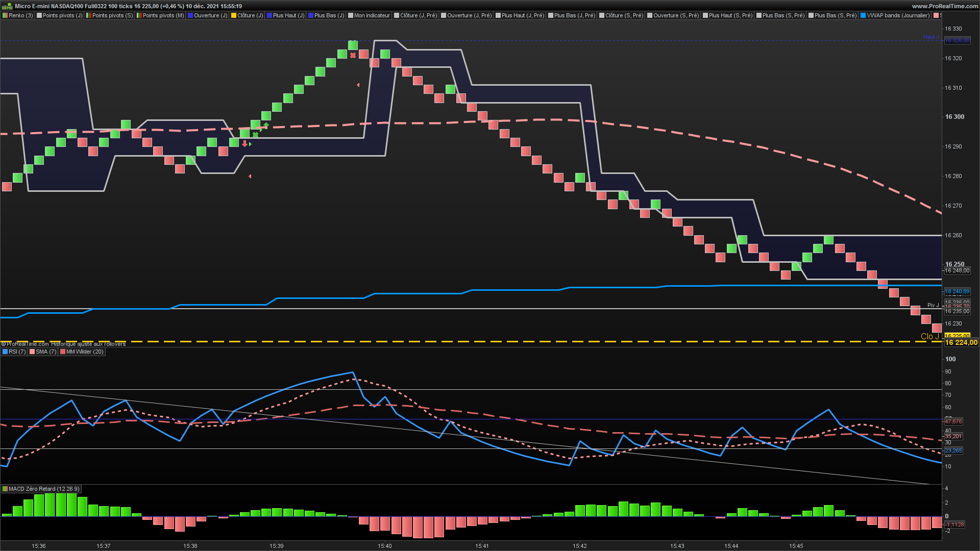Image resolution: width=980 pixels, height=551 pixels.
Task: Click the MACD Zéro Retard indicator icon
Action: (5, 489)
